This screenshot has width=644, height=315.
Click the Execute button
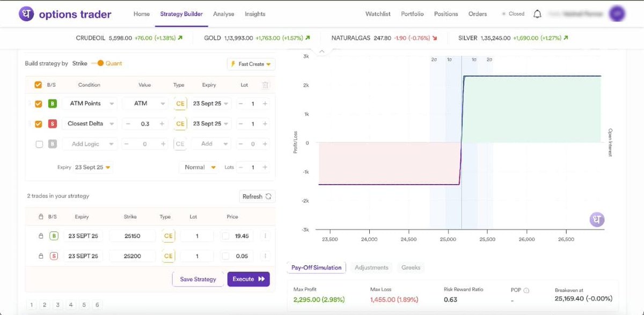pos(248,279)
